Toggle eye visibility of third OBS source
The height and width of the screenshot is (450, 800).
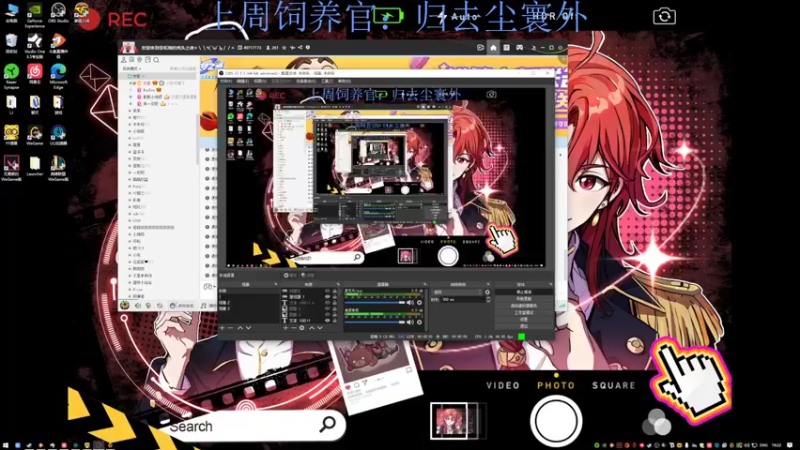(328, 303)
